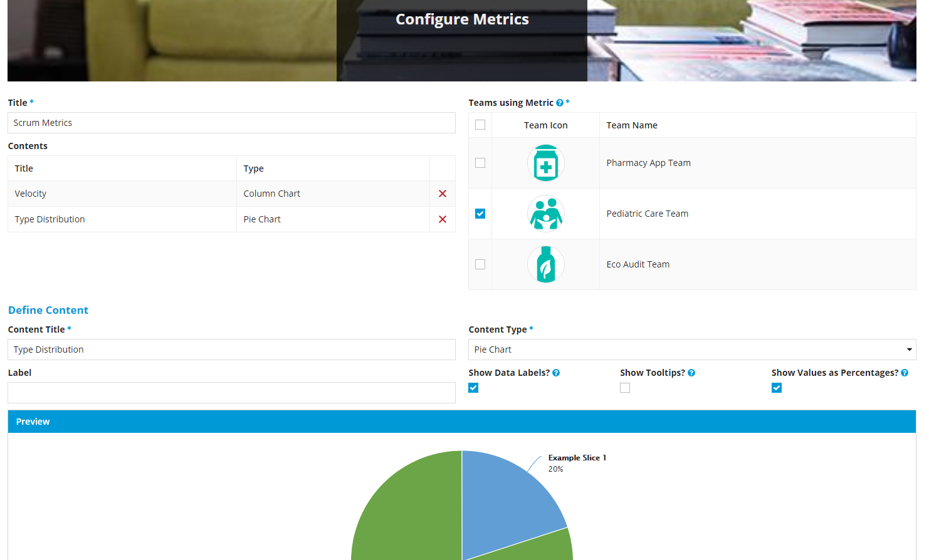Select the Type Distribution title cell in Contents
This screenshot has width=929, height=560.
[122, 219]
